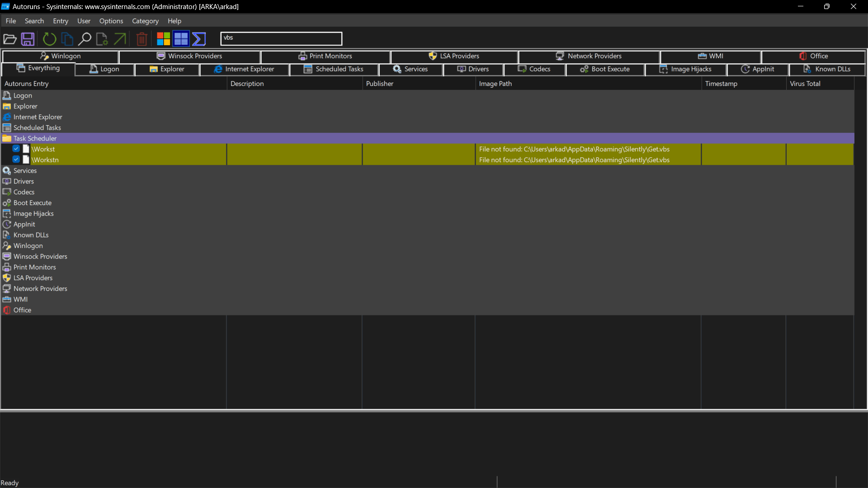The width and height of the screenshot is (868, 488).
Task: Click the Open file toolbar icon
Action: pyautogui.click(x=10, y=39)
